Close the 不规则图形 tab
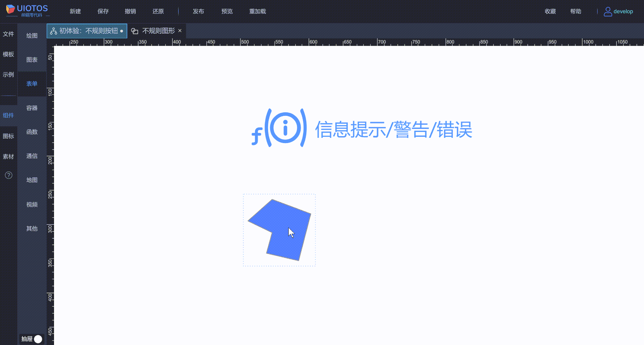644x345 pixels. coord(180,30)
